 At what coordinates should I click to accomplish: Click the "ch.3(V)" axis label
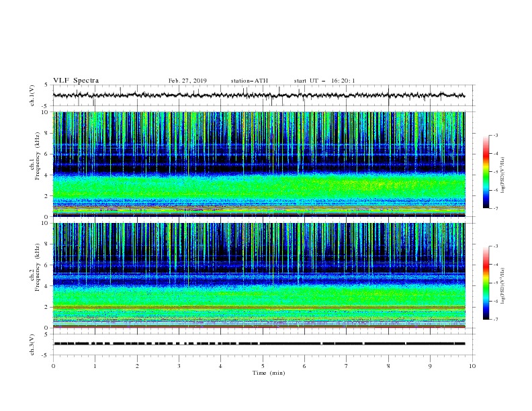32,345
